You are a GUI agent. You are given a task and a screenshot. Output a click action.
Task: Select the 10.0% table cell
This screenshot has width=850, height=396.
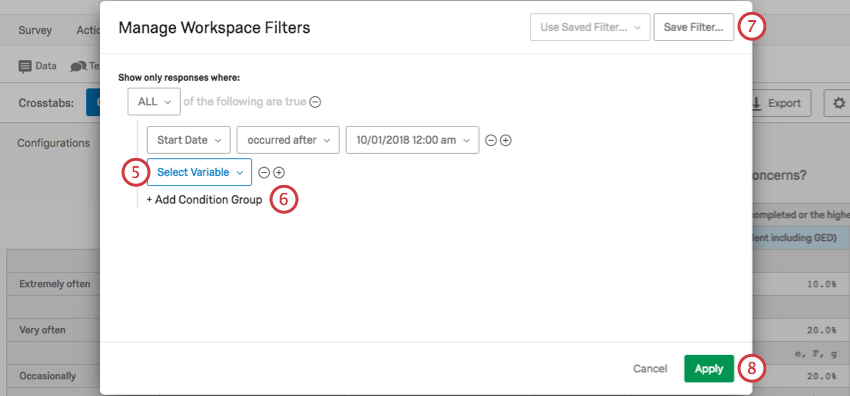coord(821,284)
